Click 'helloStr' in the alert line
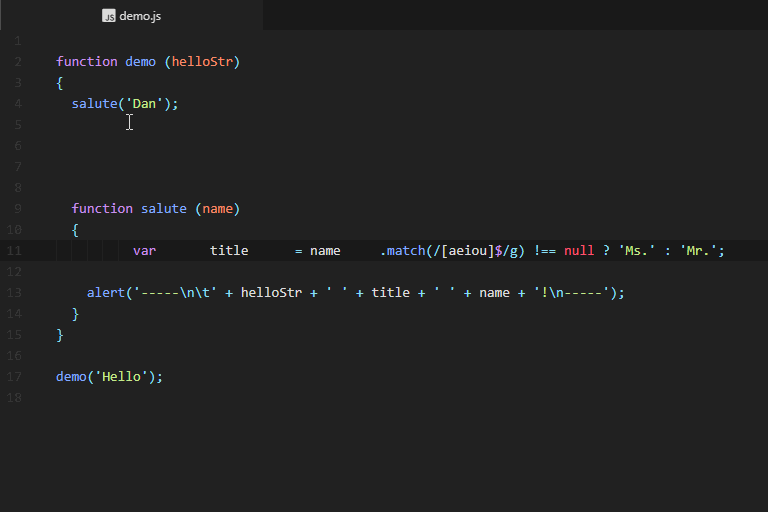The image size is (768, 512). point(271,293)
